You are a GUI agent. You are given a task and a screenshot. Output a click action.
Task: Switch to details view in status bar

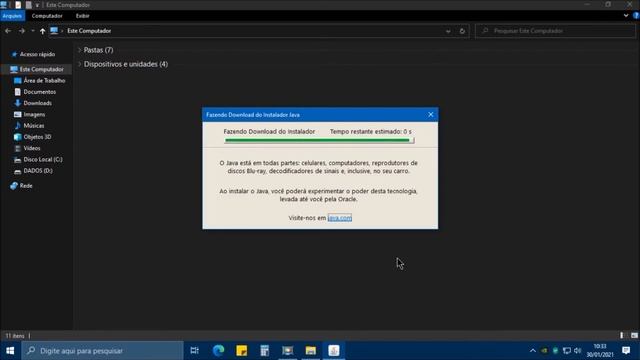pyautogui.click(x=622, y=336)
